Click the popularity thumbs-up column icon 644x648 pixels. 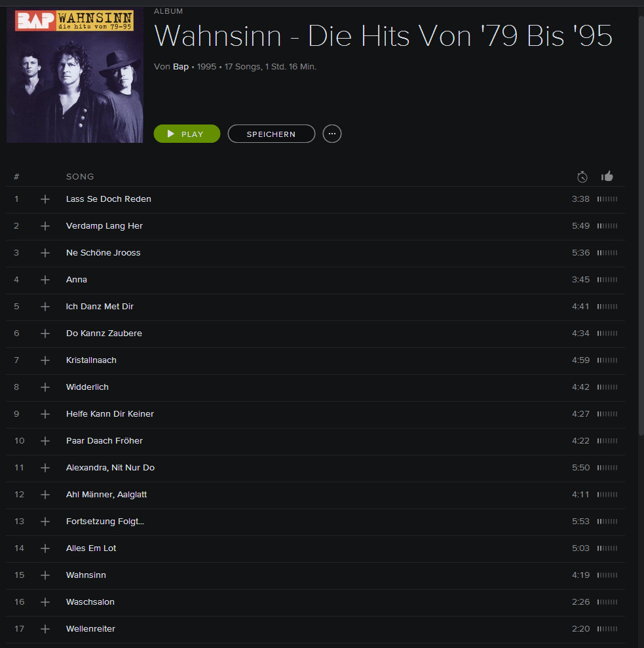(607, 176)
